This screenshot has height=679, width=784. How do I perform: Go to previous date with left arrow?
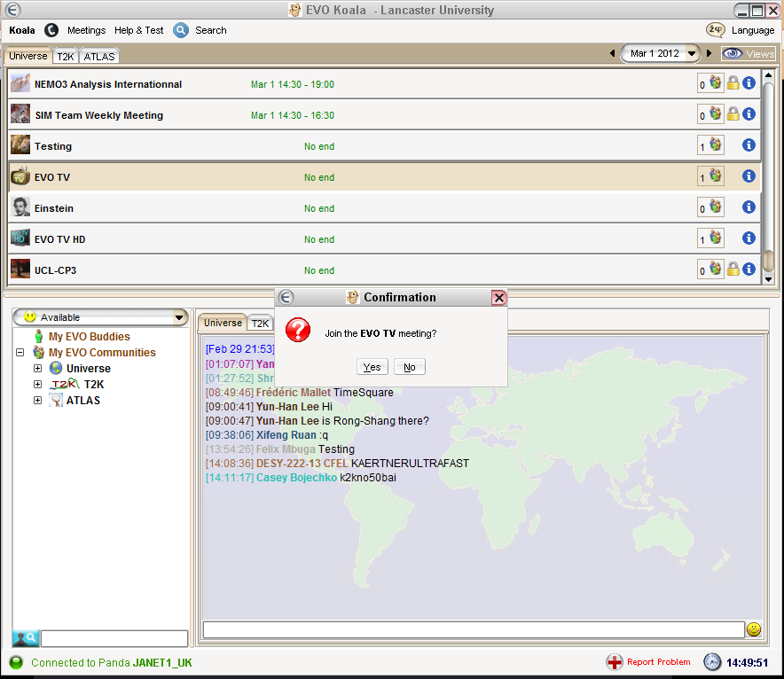(x=613, y=54)
